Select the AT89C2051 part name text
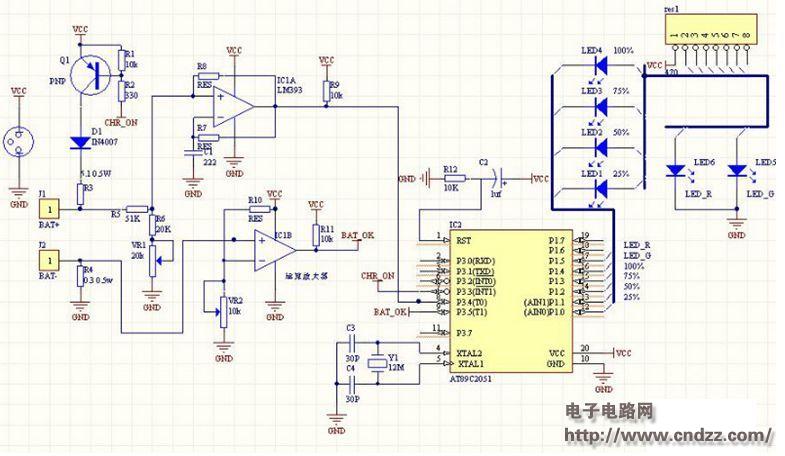 coord(471,379)
